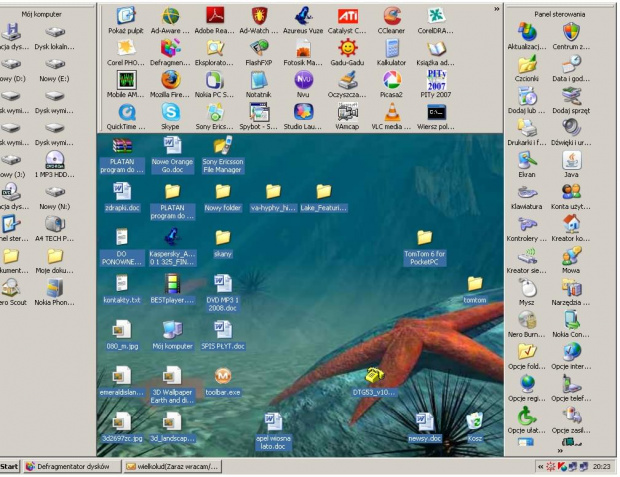This screenshot has width=620, height=477.
Task: Launch Adobe Reader from the top toolbar
Action: tap(215, 21)
